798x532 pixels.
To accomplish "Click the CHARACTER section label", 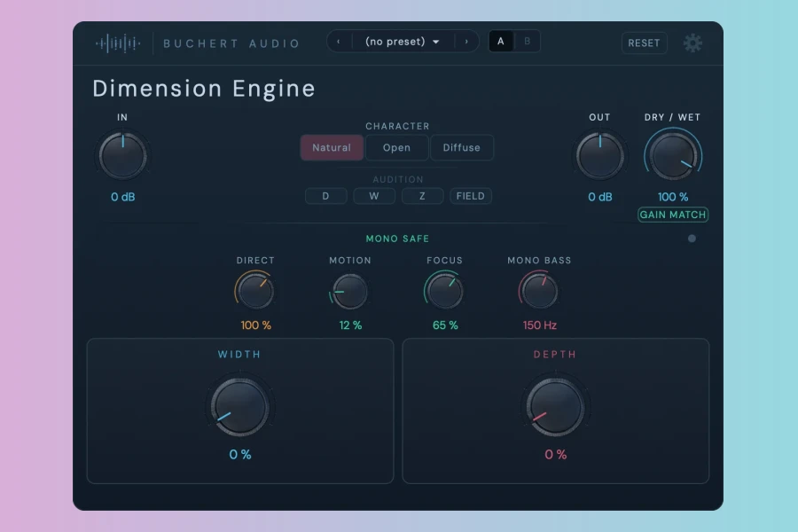I will coord(397,126).
